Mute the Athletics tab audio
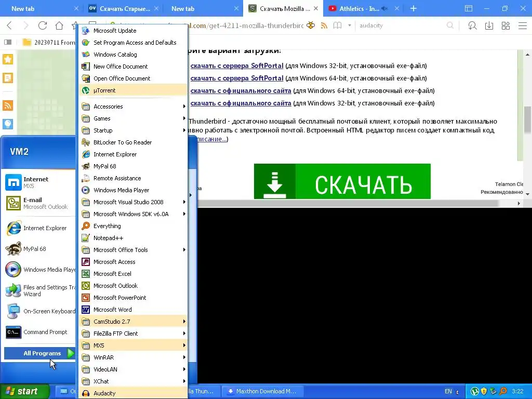This screenshot has width=532, height=399. tap(384, 8)
